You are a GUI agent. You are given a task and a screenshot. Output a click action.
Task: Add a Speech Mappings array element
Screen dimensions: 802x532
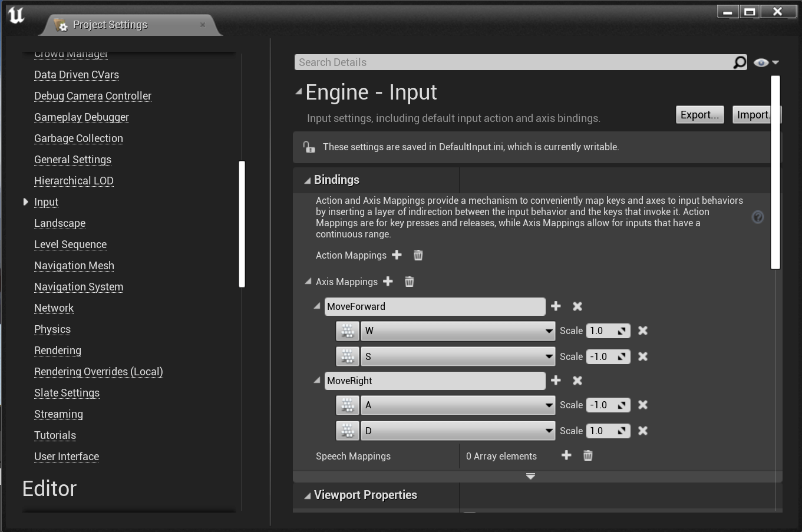click(x=566, y=455)
